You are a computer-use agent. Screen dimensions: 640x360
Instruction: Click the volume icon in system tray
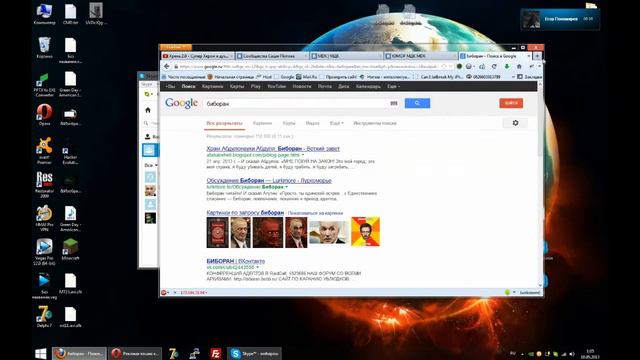click(x=572, y=354)
